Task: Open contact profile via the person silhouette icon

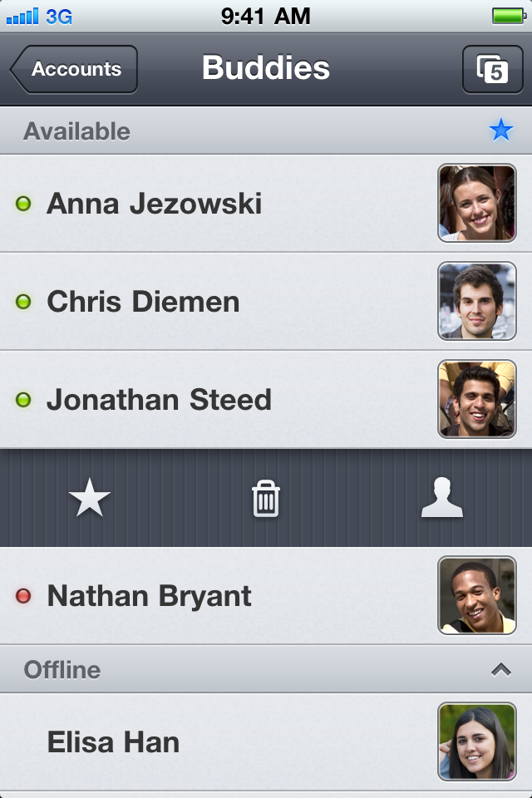Action: point(442,497)
